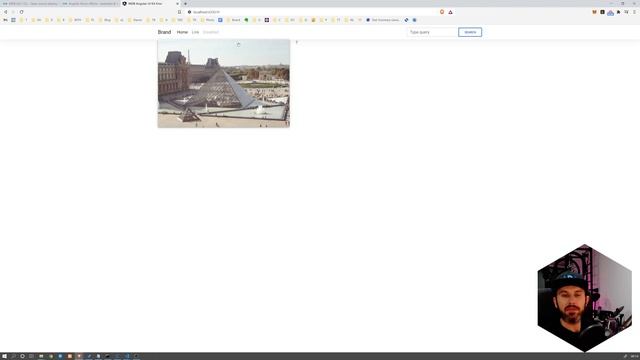Open the Windows Start menu

[x=4, y=356]
